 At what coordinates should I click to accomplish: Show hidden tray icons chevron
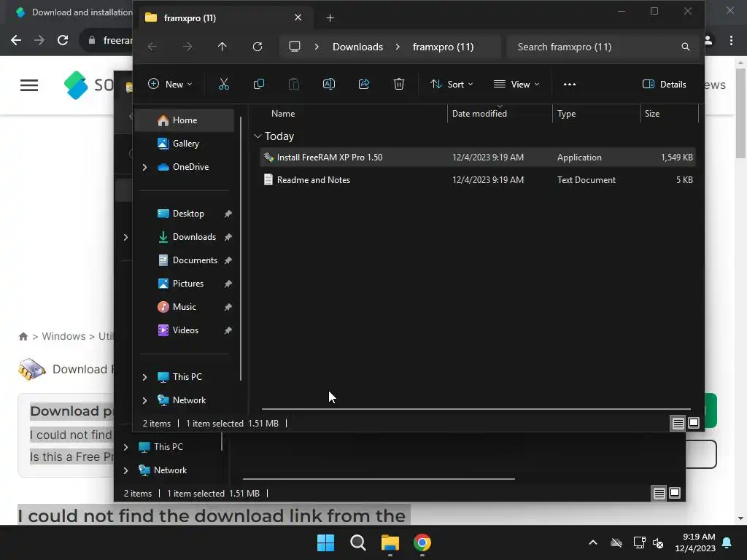pyautogui.click(x=592, y=542)
